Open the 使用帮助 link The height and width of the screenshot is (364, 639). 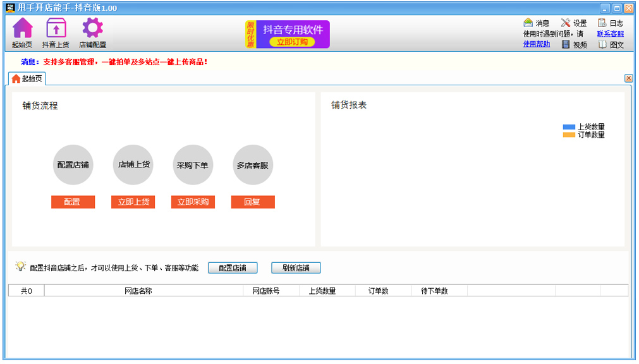[x=537, y=44]
